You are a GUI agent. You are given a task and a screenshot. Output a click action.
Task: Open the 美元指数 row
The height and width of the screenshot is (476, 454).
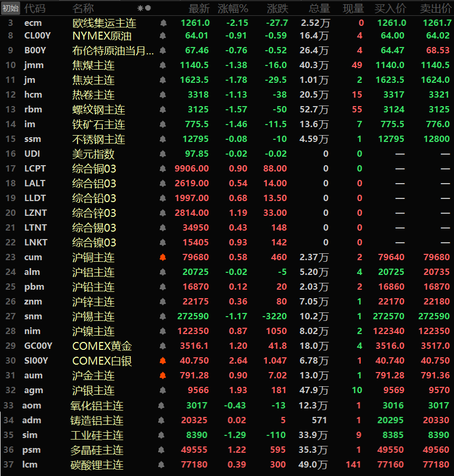93,154
